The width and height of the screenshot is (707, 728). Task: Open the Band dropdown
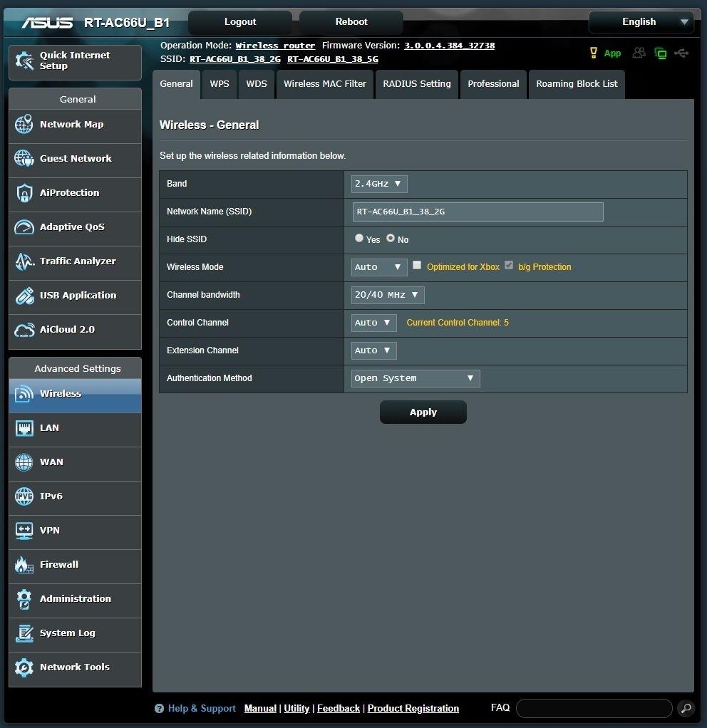point(379,184)
